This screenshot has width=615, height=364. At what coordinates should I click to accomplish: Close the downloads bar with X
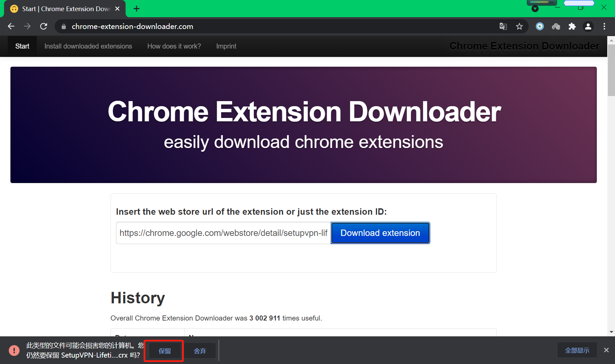point(606,350)
